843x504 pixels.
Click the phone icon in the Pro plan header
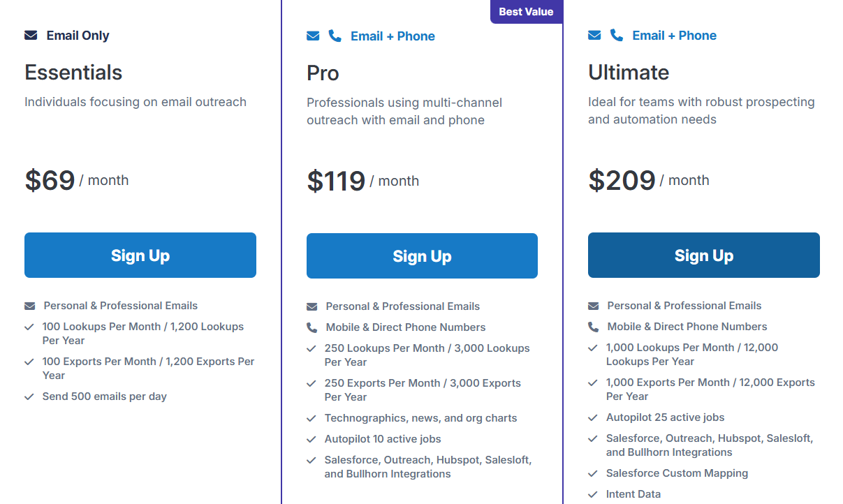coord(334,35)
